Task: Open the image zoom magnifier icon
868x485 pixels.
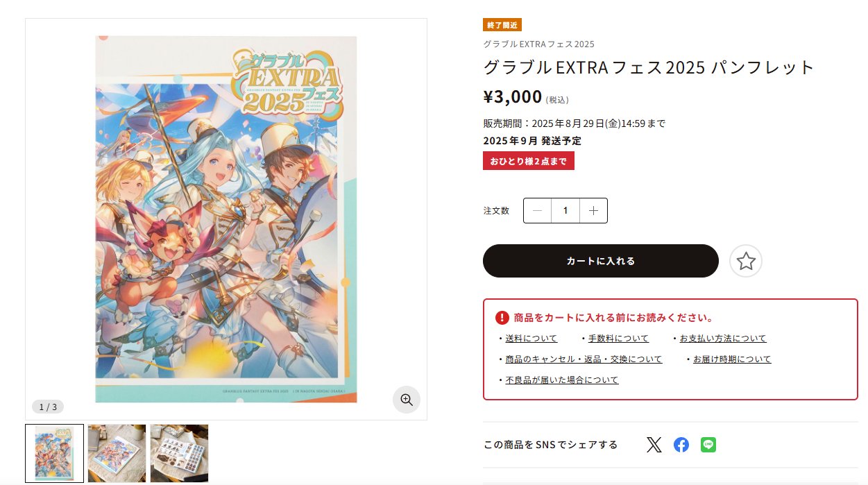Action: (406, 400)
